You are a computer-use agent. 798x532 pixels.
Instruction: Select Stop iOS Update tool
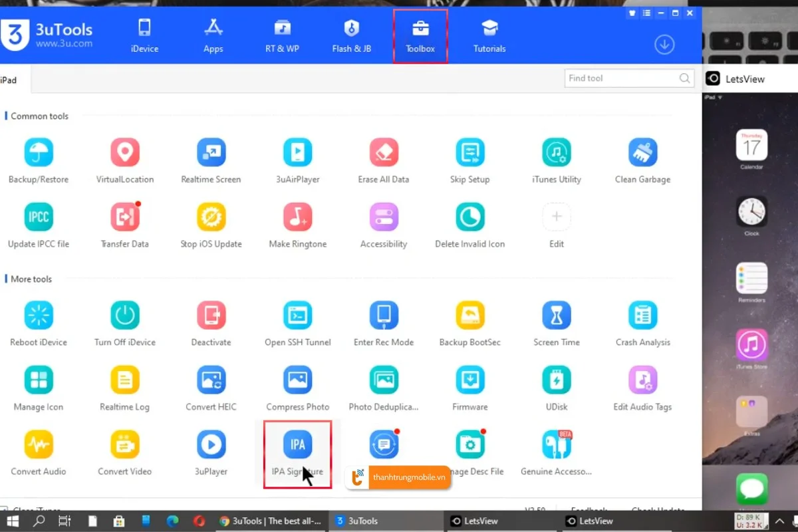tap(211, 217)
